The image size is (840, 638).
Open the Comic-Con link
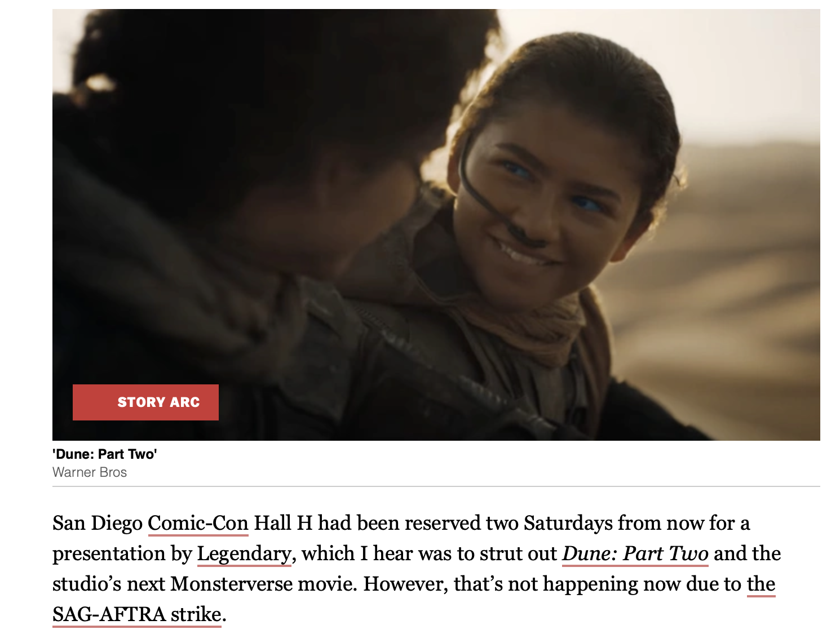pos(198,524)
